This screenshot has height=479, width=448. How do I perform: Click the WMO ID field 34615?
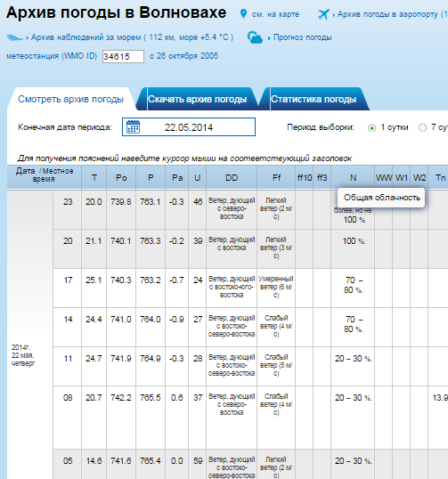click(123, 56)
